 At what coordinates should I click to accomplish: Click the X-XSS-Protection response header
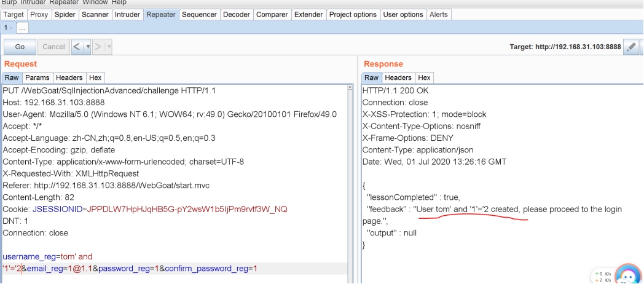424,114
